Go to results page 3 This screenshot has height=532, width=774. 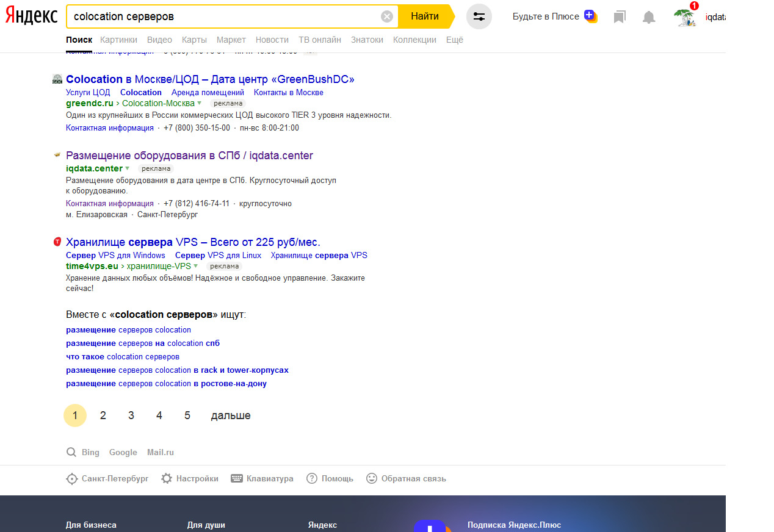click(131, 415)
